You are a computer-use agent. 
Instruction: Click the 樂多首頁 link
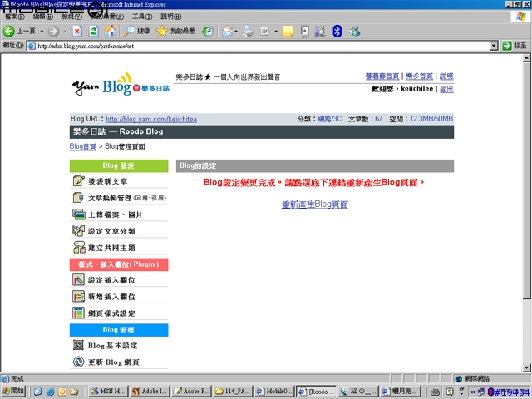(x=419, y=76)
